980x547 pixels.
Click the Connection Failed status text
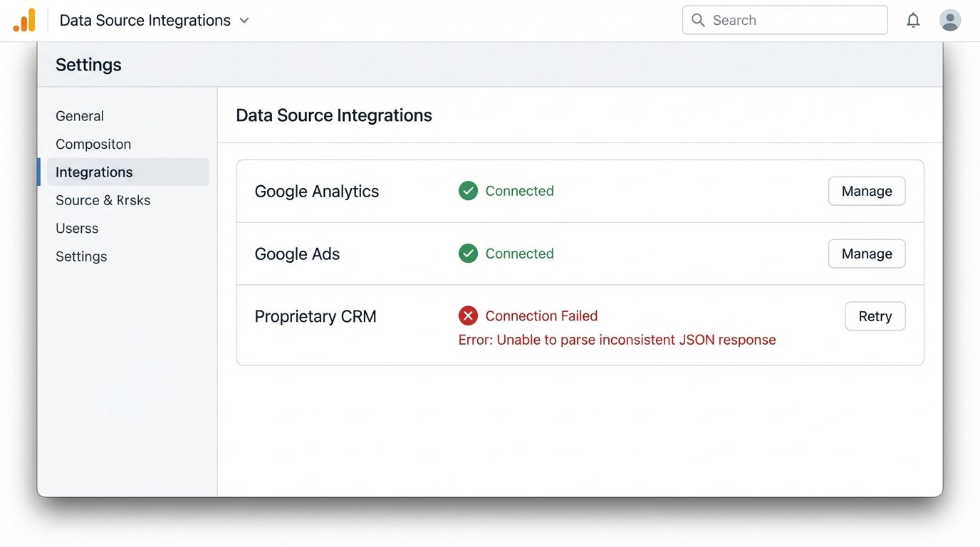point(541,316)
